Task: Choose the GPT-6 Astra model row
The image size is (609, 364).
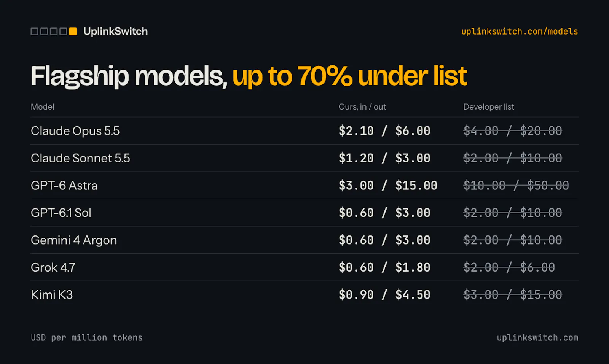Action: tap(304, 186)
